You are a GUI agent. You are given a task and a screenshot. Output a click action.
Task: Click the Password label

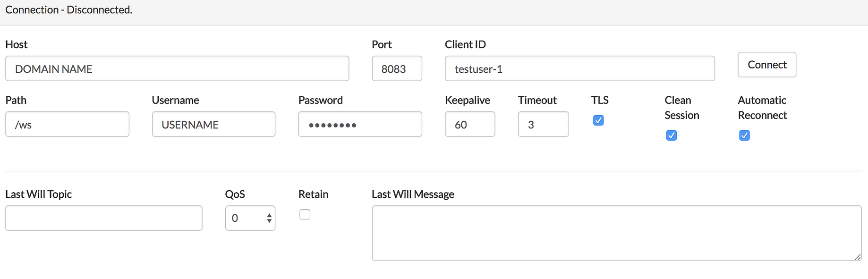(321, 100)
